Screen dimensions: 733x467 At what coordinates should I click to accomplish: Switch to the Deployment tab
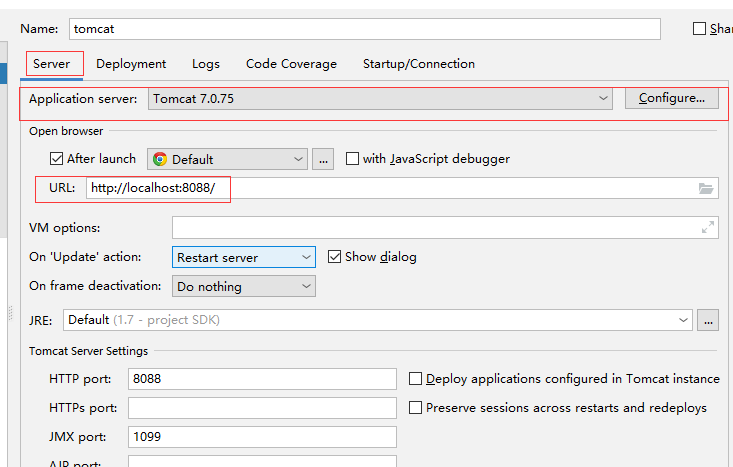pyautogui.click(x=131, y=64)
